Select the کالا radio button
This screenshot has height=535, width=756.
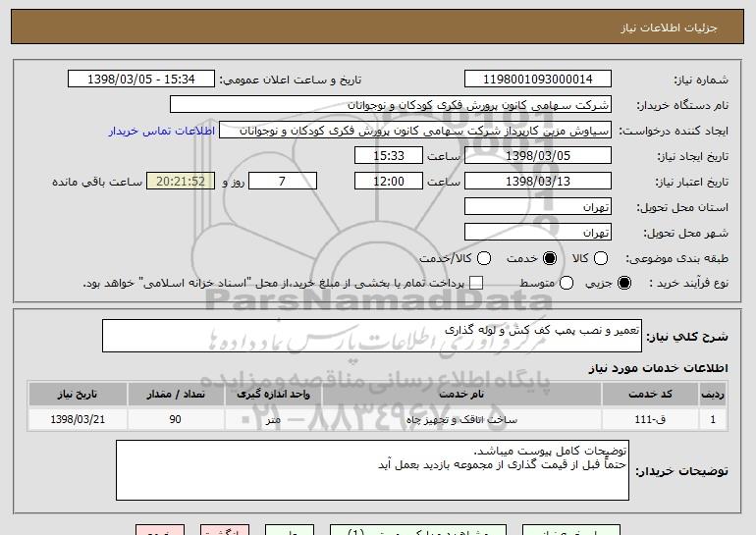click(x=600, y=258)
